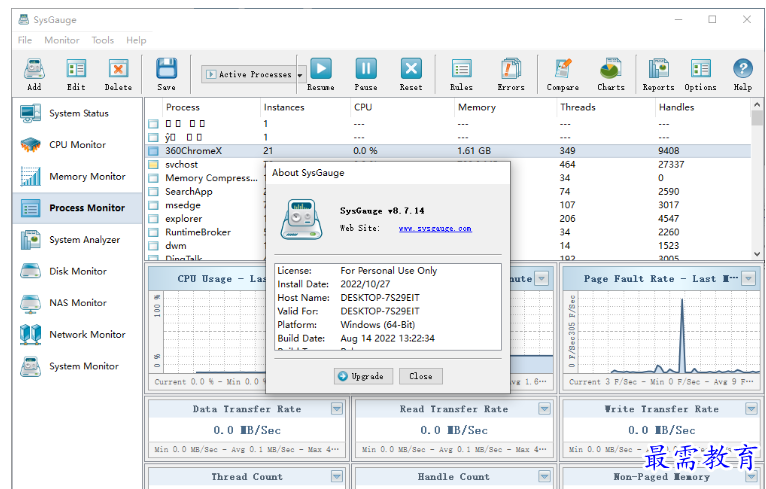Open the Help menu
766x489 pixels.
[x=136, y=40]
